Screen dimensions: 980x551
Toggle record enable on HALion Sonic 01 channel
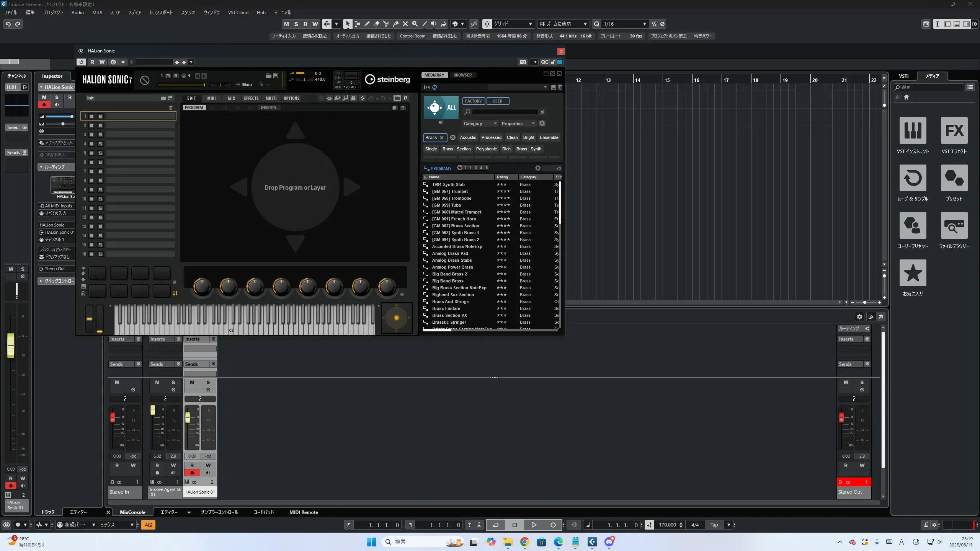click(192, 473)
